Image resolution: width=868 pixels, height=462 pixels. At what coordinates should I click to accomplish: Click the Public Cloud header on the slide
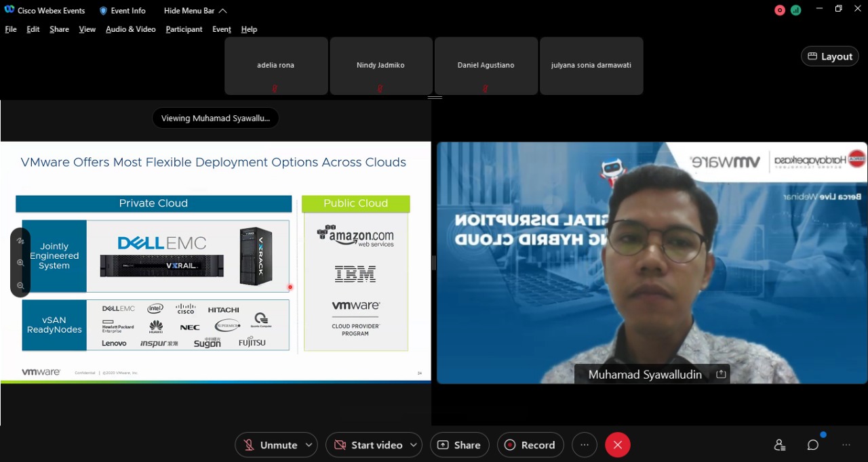[355, 203]
